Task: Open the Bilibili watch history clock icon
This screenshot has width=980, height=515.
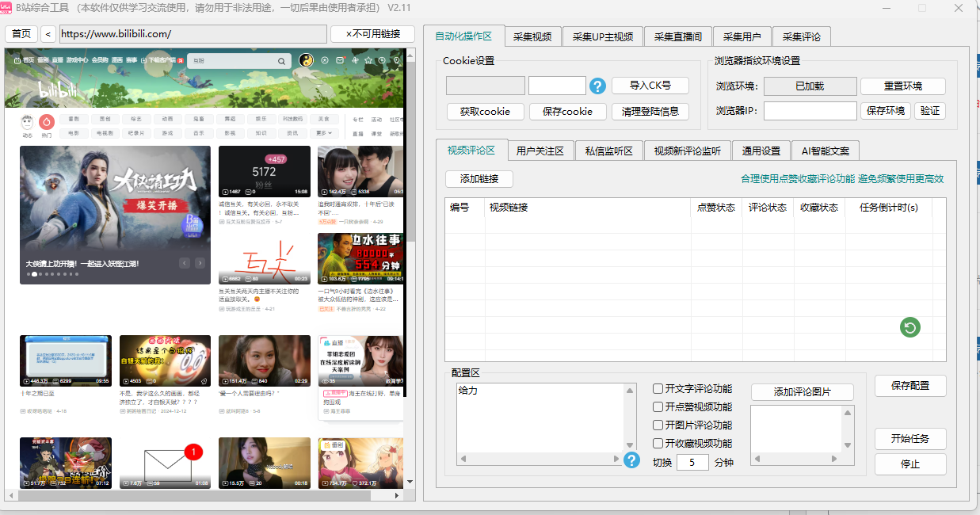Action: coord(382,60)
